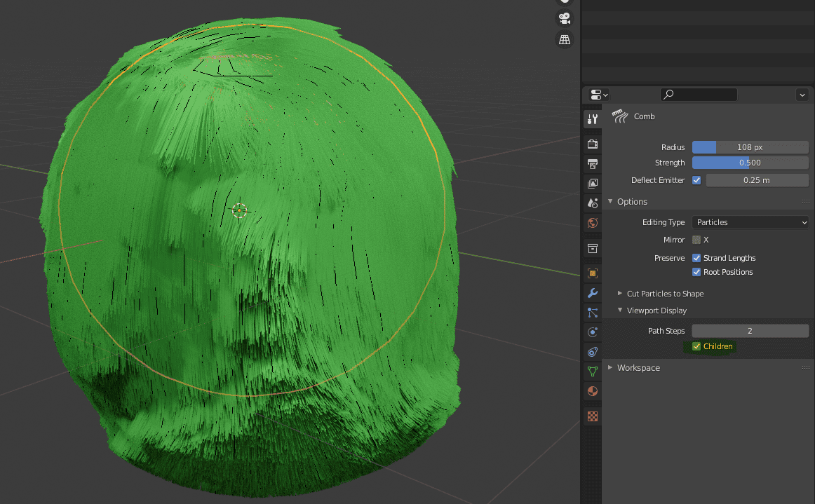This screenshot has height=504, width=815.
Task: Select the Output Properties icon
Action: (x=592, y=163)
